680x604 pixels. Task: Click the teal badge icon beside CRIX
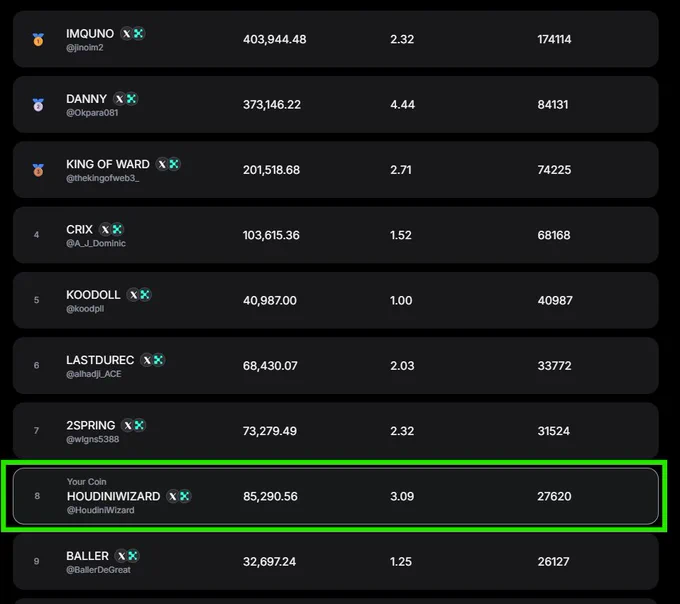tap(118, 229)
